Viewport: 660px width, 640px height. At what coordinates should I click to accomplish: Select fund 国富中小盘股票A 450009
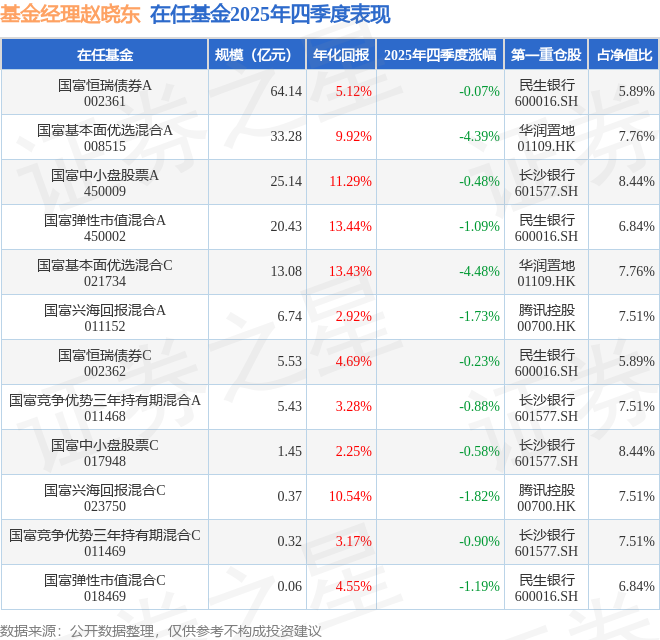[105, 183]
